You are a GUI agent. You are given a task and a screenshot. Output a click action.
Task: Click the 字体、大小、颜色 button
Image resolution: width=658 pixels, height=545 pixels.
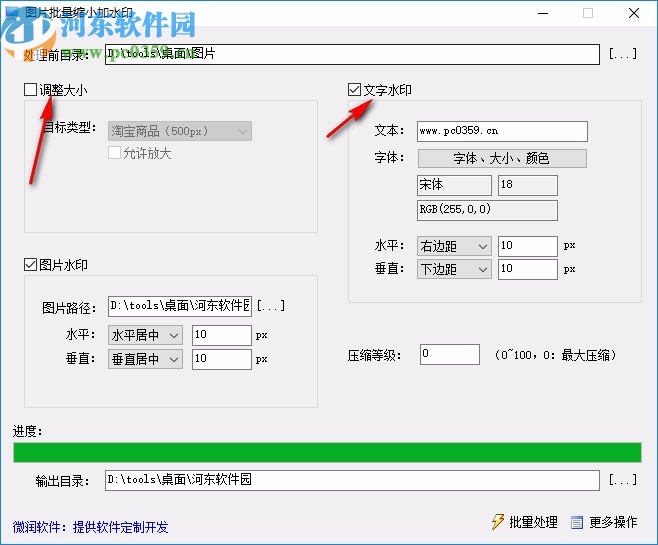pyautogui.click(x=502, y=159)
